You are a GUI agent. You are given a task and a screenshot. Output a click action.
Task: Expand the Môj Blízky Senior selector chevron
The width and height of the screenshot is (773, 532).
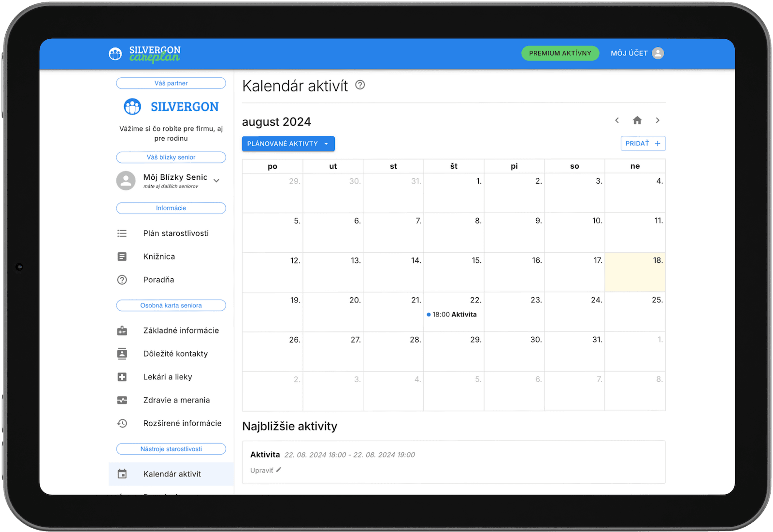pos(216,181)
